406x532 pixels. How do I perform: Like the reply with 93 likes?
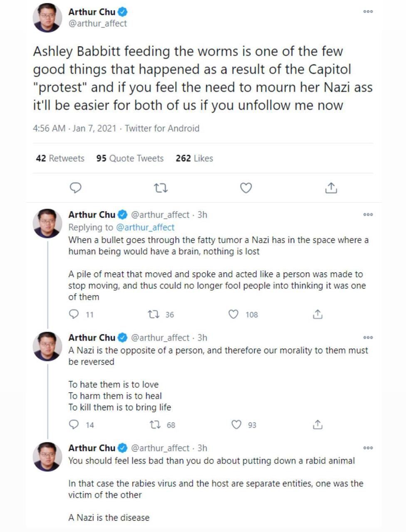236,424
